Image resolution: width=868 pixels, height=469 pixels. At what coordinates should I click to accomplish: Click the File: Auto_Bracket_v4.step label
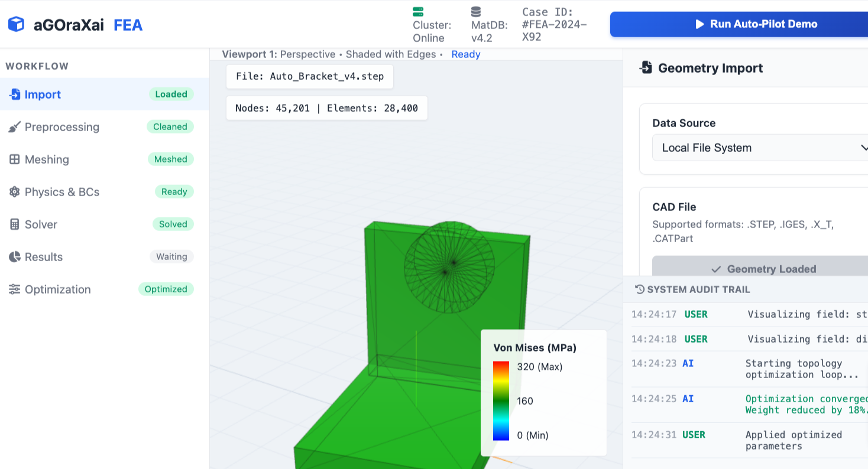[310, 76]
